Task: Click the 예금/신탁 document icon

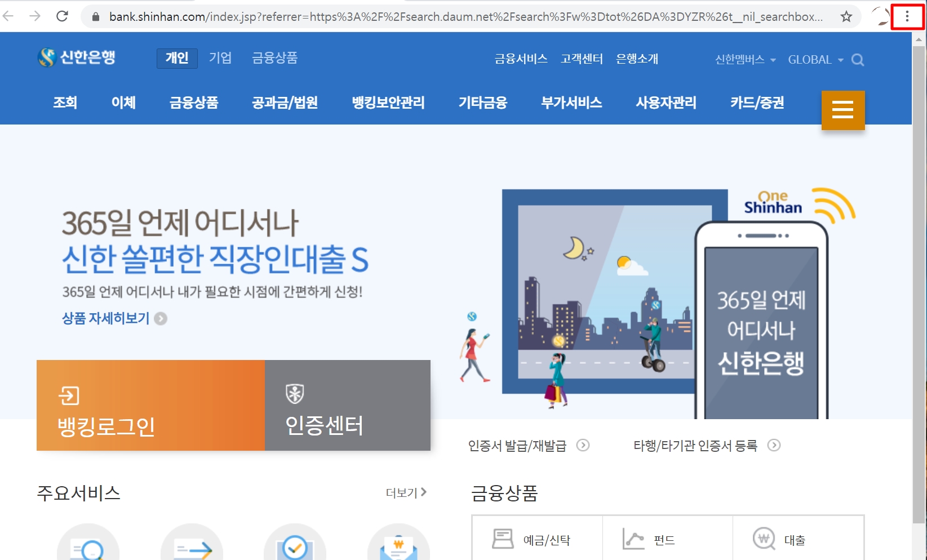Action: click(x=503, y=539)
